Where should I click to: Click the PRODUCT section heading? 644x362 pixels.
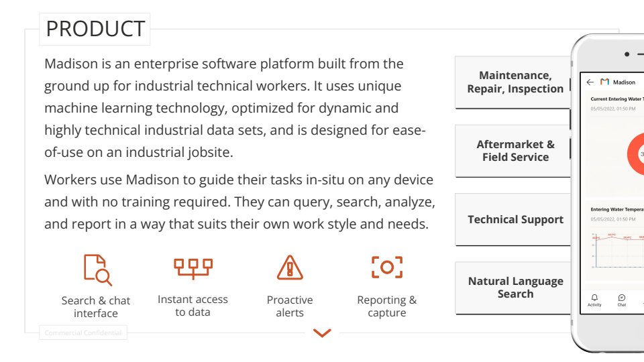95,29
